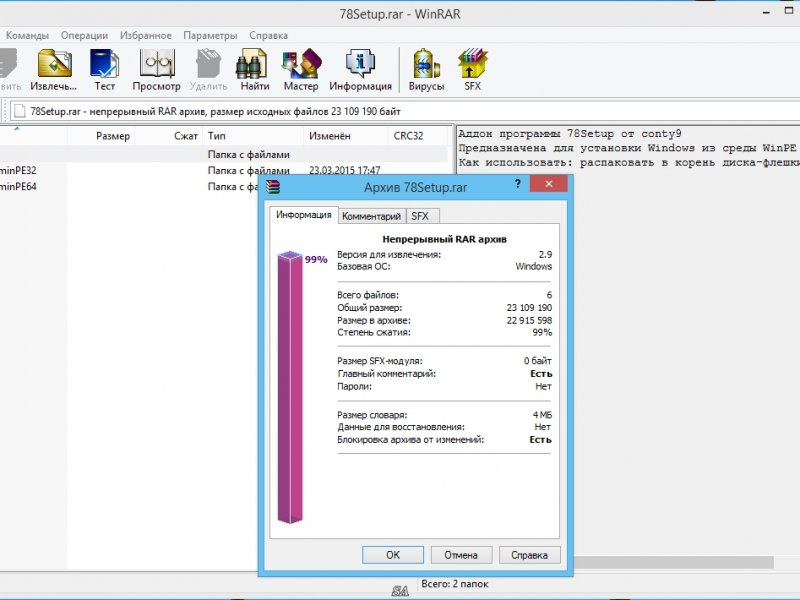800x600 pixels.
Task: Click the comment line mentioning conty9
Action: (569, 134)
